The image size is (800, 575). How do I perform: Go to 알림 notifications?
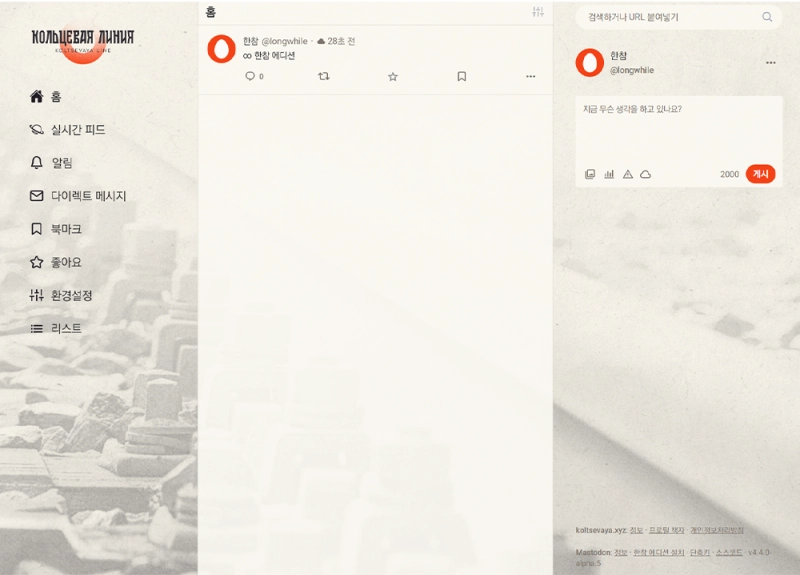pyautogui.click(x=61, y=163)
